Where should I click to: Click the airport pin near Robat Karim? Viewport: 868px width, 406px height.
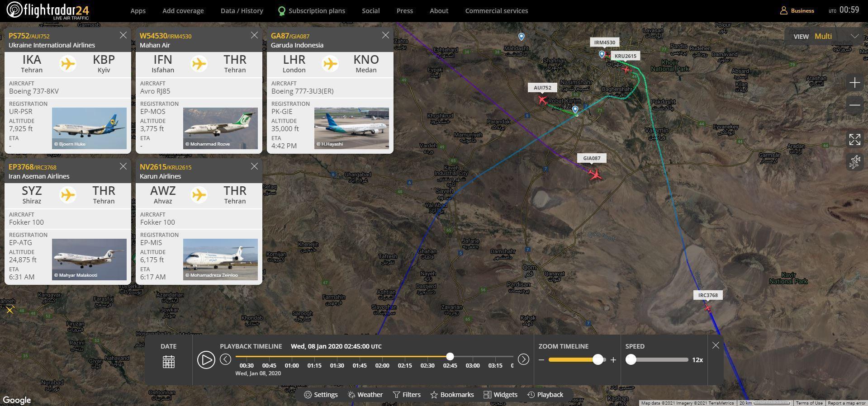[x=575, y=109]
